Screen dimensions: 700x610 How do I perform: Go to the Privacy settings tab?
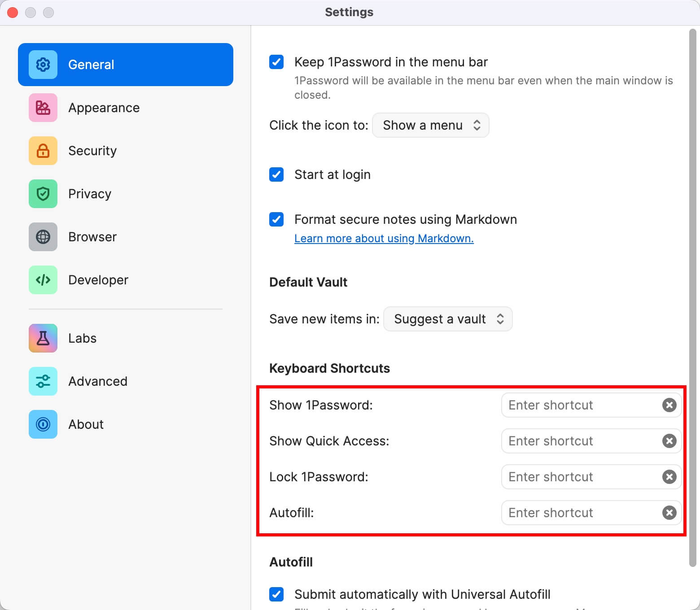[126, 194]
